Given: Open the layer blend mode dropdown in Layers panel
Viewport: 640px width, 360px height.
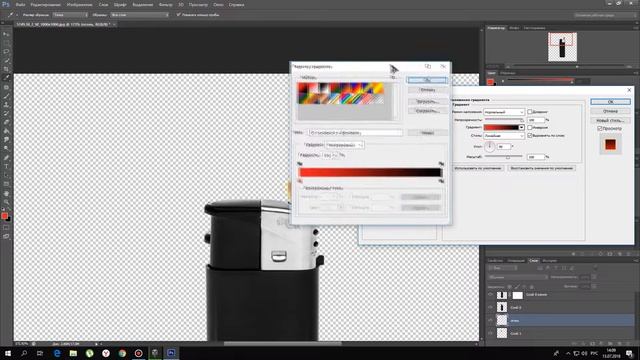Looking at the screenshot, I should coord(517,277).
